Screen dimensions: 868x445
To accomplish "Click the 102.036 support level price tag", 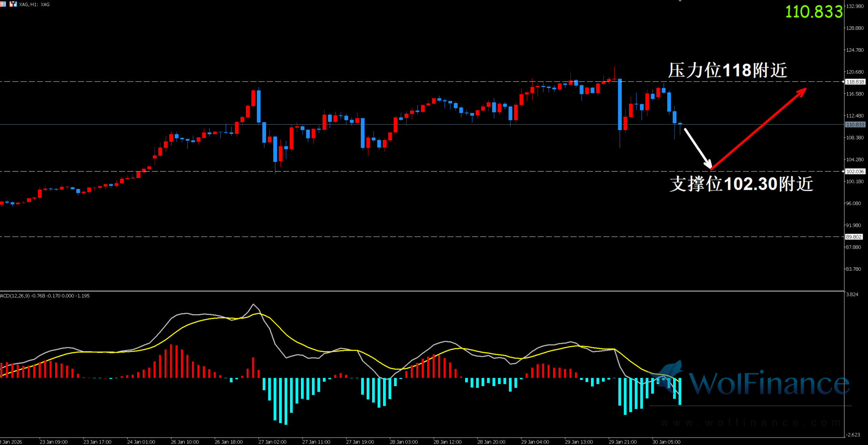I will point(855,172).
